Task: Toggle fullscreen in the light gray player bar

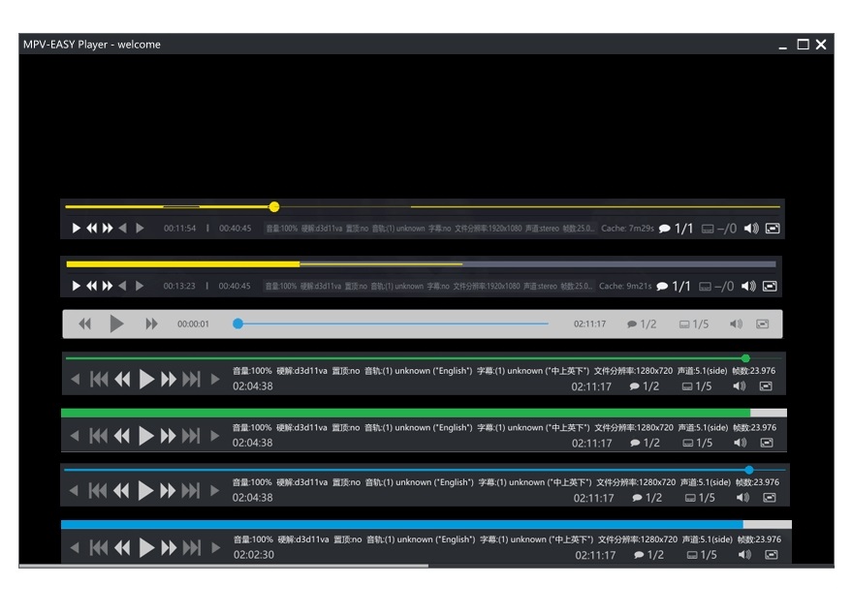Action: click(x=763, y=324)
